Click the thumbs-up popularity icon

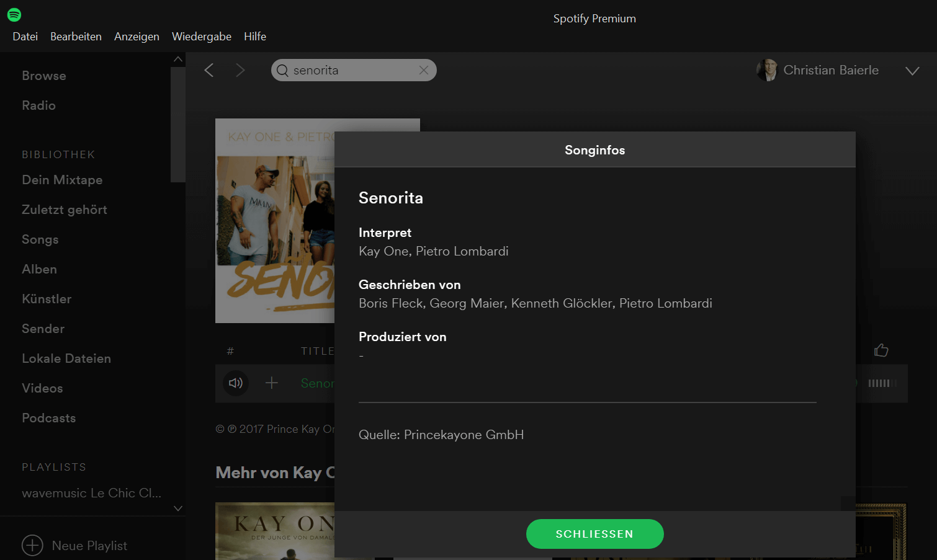tap(881, 350)
